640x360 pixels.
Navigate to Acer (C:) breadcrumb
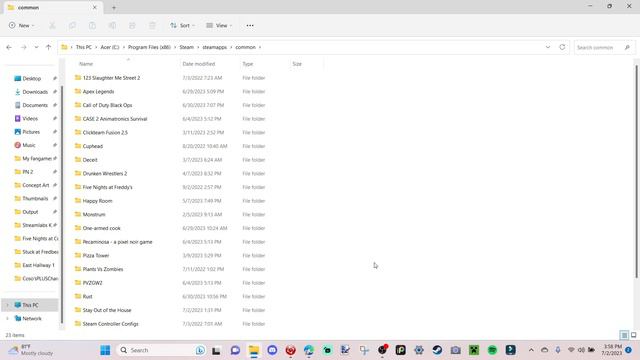(x=110, y=47)
